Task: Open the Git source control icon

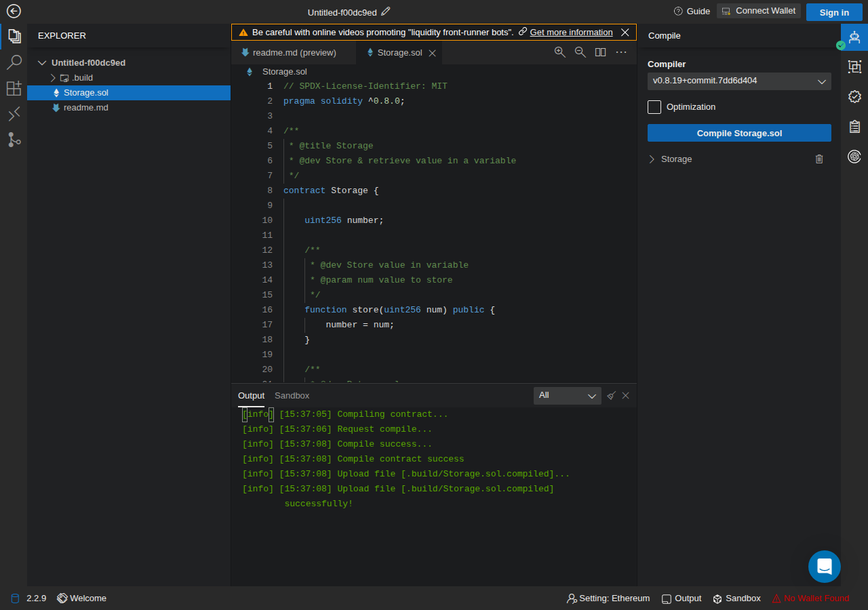Action: [14, 140]
